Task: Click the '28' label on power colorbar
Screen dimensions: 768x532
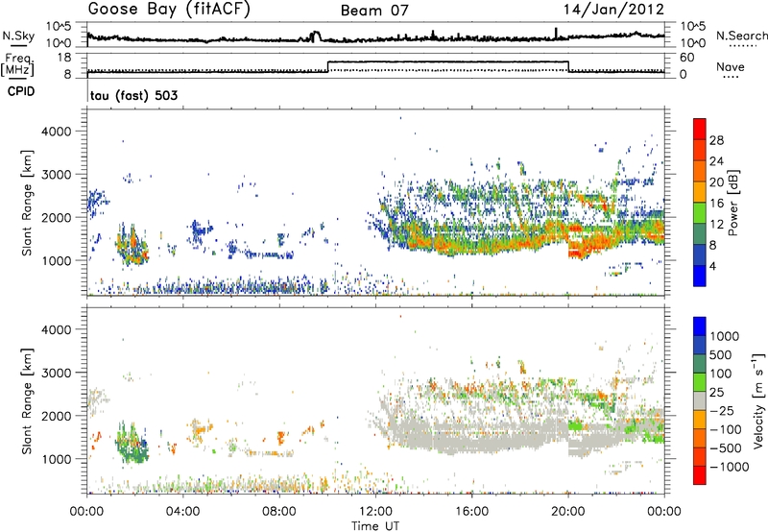Action: pyautogui.click(x=716, y=140)
